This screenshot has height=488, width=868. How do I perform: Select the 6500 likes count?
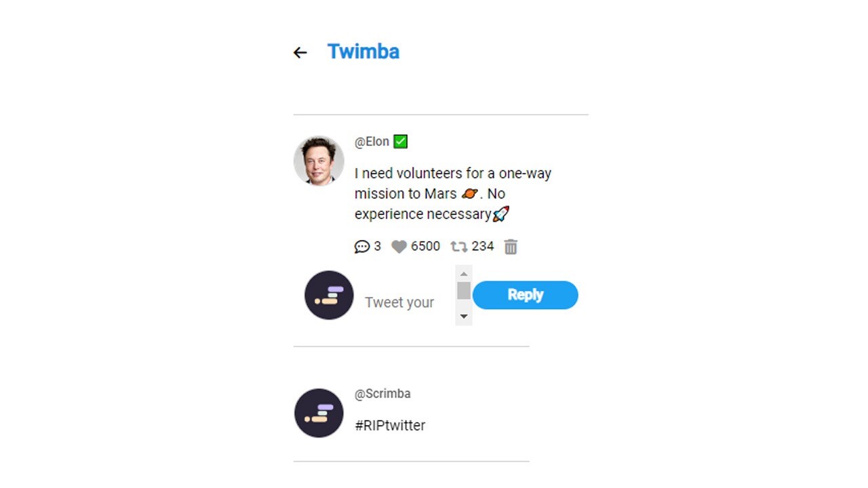[x=425, y=247]
